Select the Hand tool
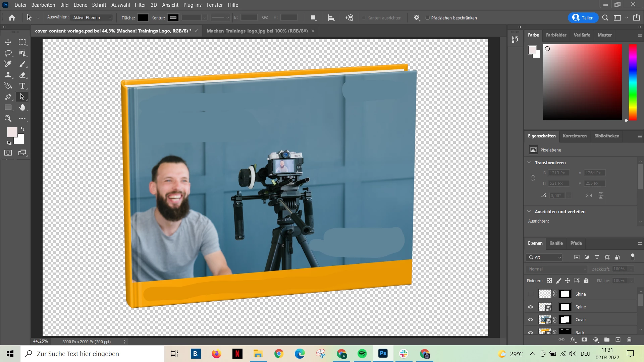The height and width of the screenshot is (362, 644). (22, 108)
